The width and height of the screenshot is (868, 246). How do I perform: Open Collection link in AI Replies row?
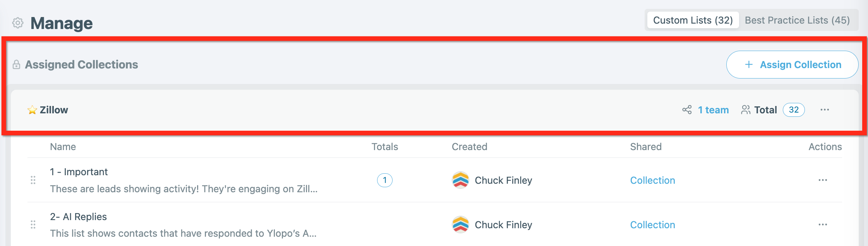click(652, 225)
